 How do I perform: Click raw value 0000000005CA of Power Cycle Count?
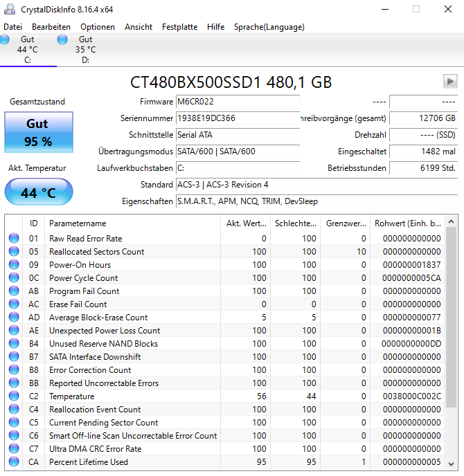pos(412,277)
